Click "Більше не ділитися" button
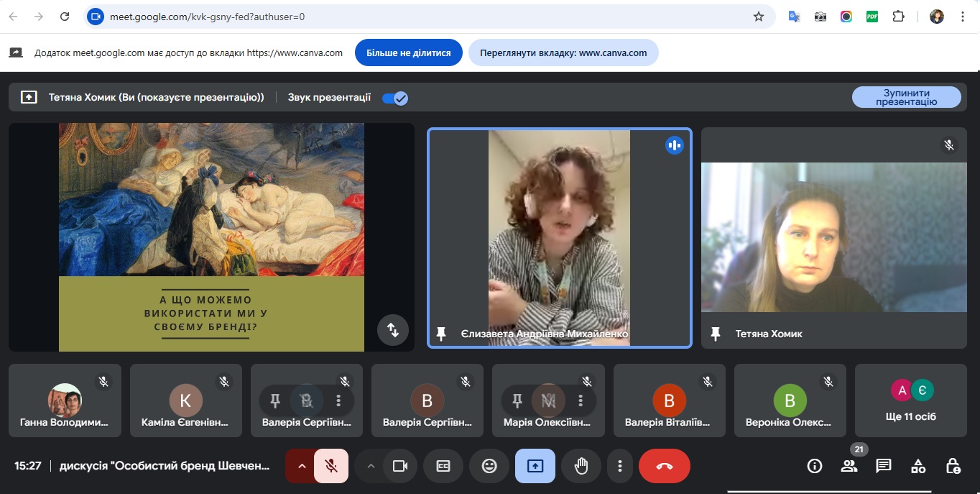The height and width of the screenshot is (494, 980). click(408, 52)
